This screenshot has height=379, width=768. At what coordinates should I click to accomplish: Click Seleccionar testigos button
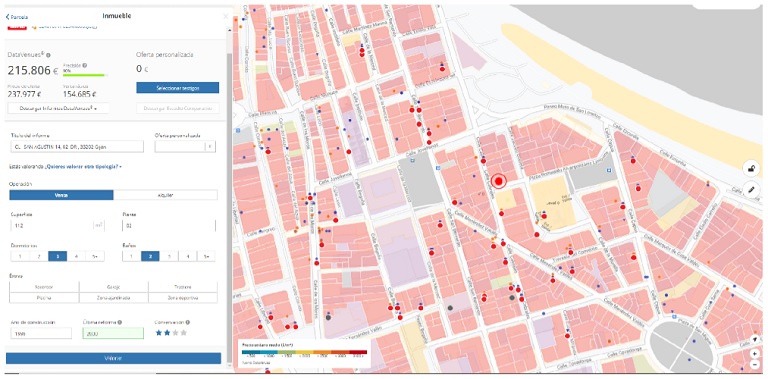tap(177, 88)
